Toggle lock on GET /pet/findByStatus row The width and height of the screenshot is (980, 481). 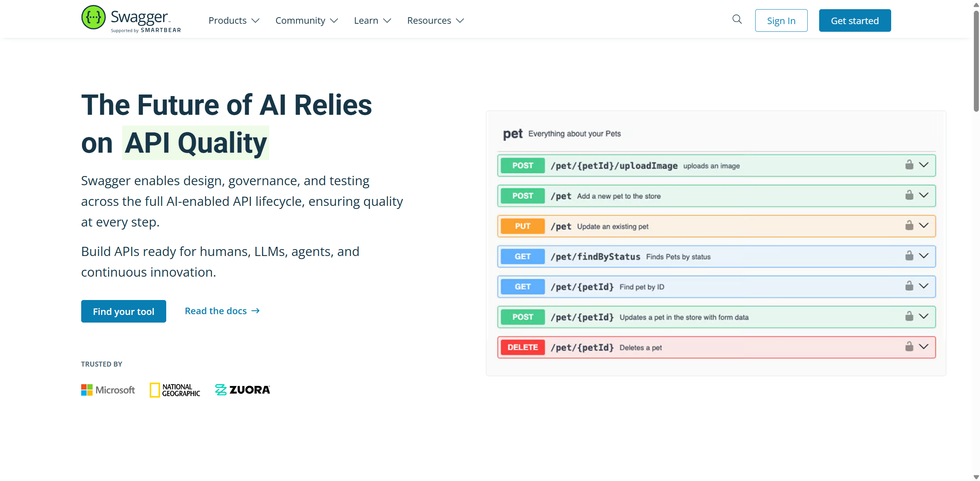coord(909,256)
